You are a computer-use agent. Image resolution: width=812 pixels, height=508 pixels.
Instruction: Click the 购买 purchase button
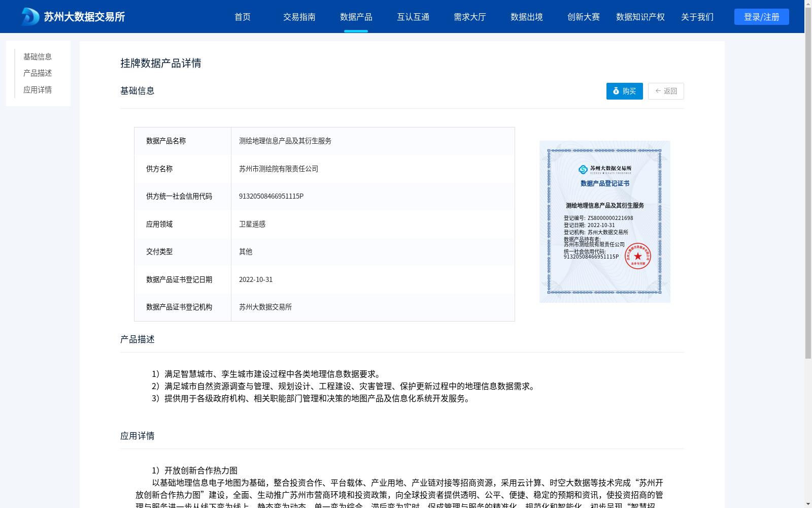pyautogui.click(x=625, y=91)
